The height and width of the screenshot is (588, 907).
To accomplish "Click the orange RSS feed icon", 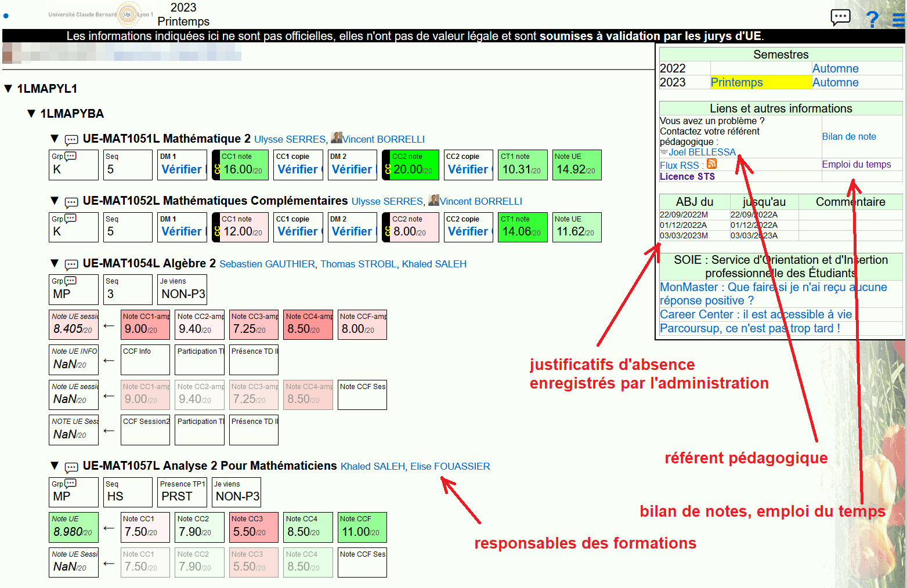I will click(711, 165).
